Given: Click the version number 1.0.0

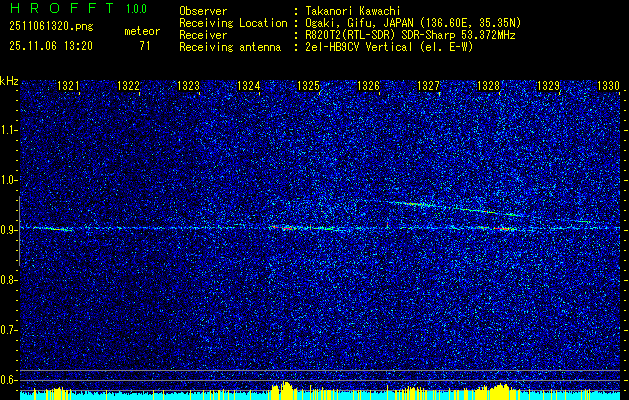Looking at the screenshot, I should point(136,9).
